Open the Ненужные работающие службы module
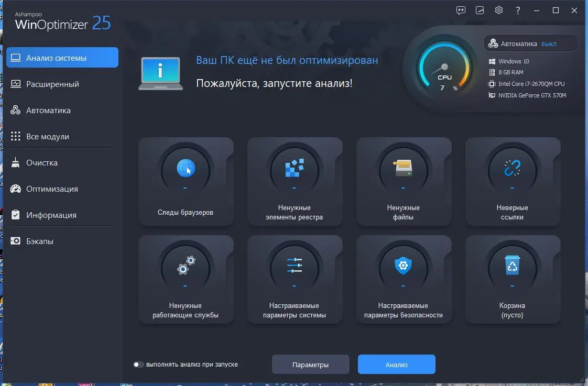The width and height of the screenshot is (588, 386). (x=186, y=279)
